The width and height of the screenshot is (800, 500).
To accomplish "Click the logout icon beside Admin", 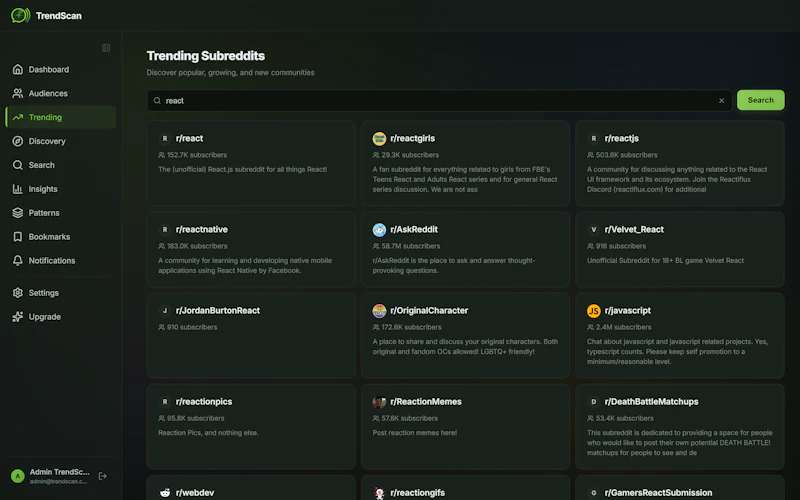I will pyautogui.click(x=103, y=476).
